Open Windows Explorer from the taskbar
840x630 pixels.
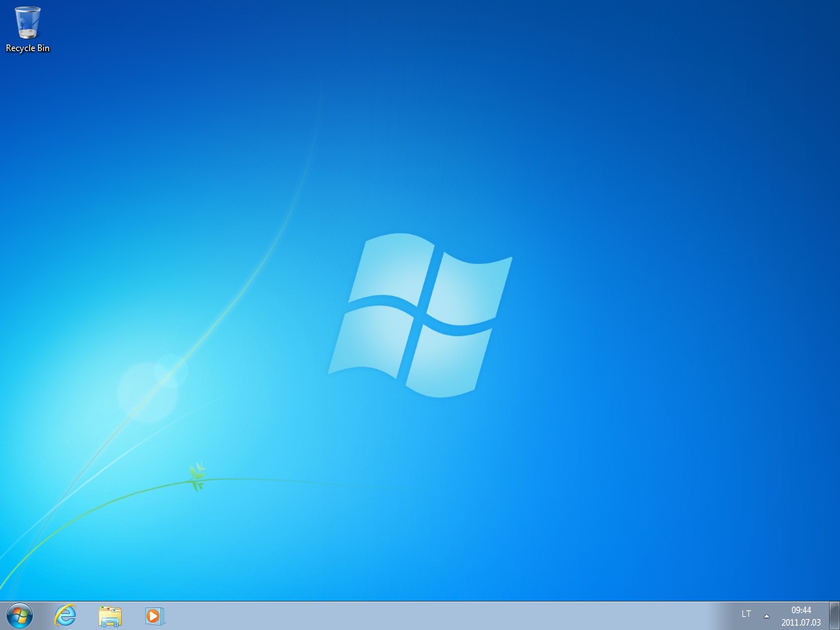point(110,616)
